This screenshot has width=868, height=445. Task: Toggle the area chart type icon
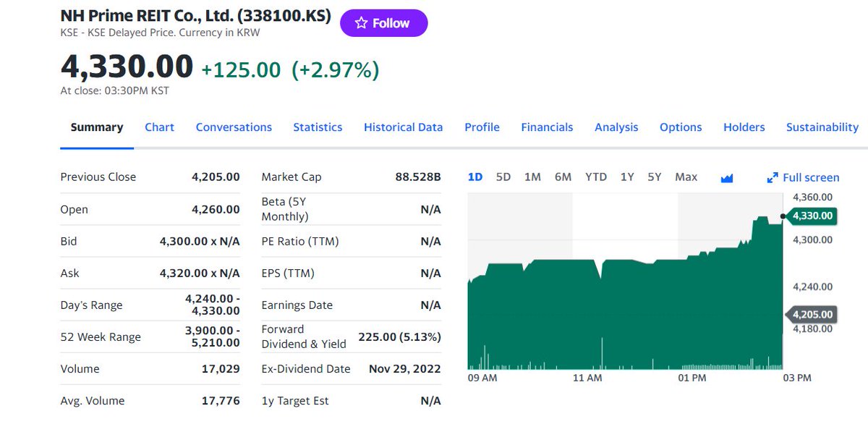[x=727, y=178]
